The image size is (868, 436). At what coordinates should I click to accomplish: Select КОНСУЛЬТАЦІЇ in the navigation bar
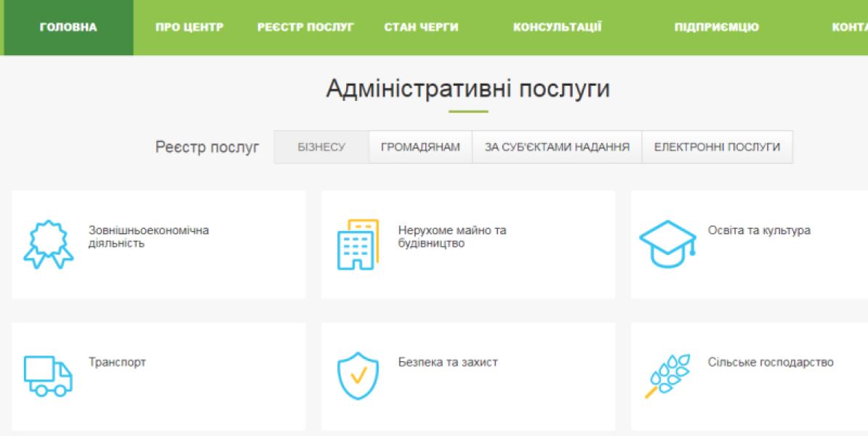[x=558, y=28]
